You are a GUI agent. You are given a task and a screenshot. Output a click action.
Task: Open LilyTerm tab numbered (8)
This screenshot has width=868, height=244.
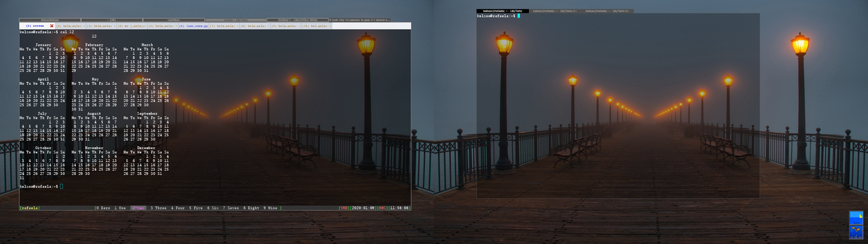pos(255,26)
